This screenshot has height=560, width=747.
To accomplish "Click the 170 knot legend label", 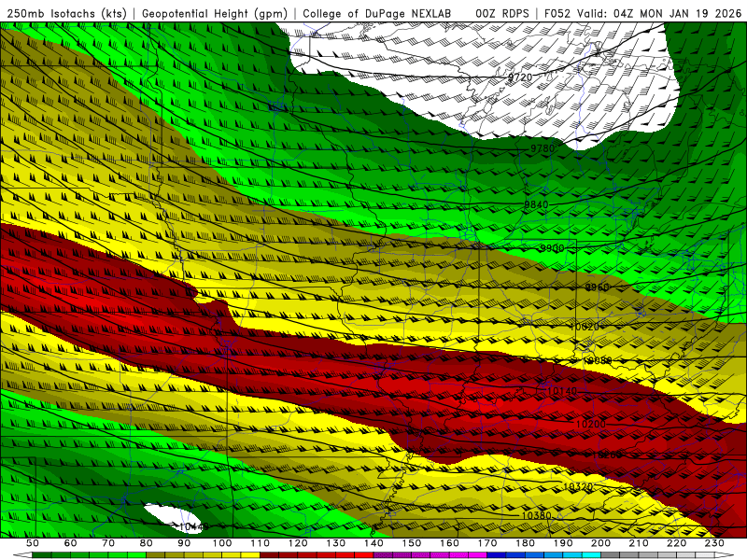I will coord(487,543).
